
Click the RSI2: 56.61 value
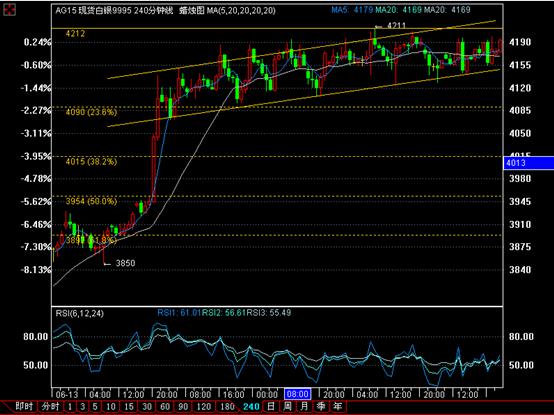(x=224, y=313)
